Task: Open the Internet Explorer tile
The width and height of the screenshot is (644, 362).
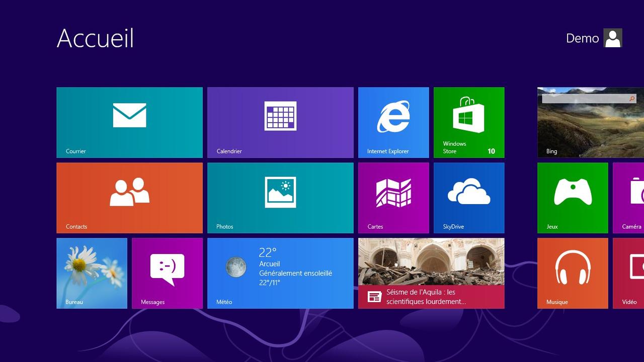Action: (x=393, y=122)
